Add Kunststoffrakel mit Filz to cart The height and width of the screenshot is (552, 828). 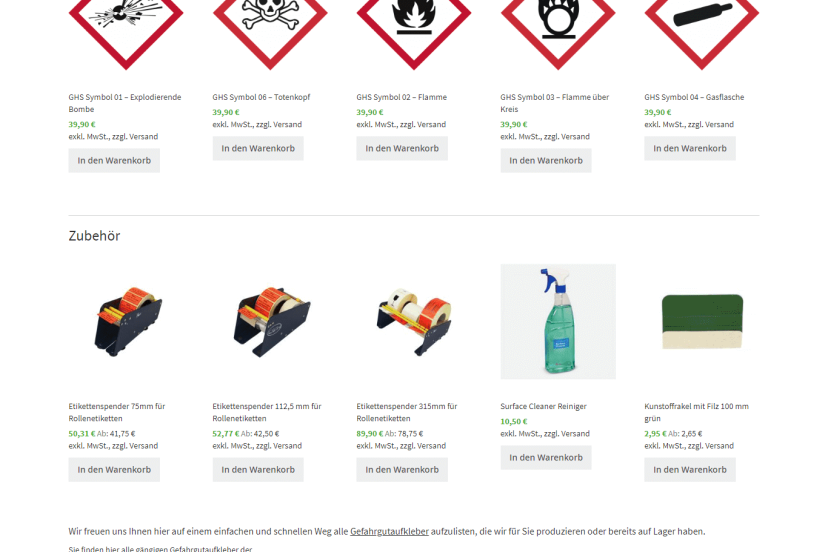point(690,470)
